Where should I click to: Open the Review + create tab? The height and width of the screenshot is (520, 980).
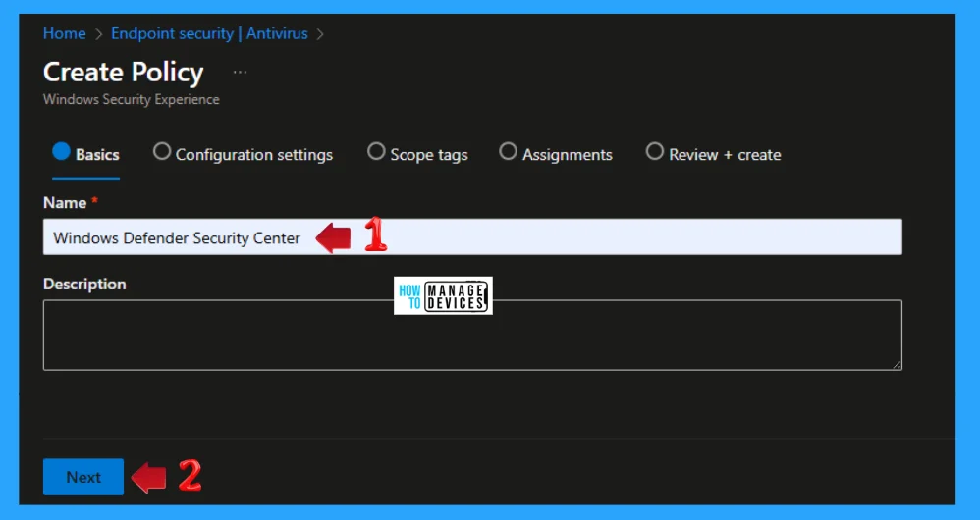pyautogui.click(x=713, y=154)
